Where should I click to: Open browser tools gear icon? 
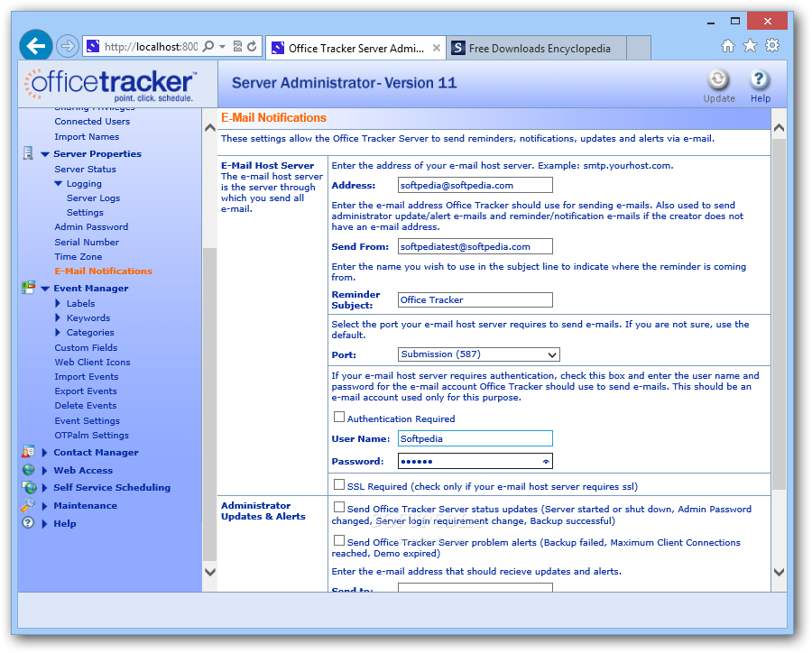coord(772,46)
